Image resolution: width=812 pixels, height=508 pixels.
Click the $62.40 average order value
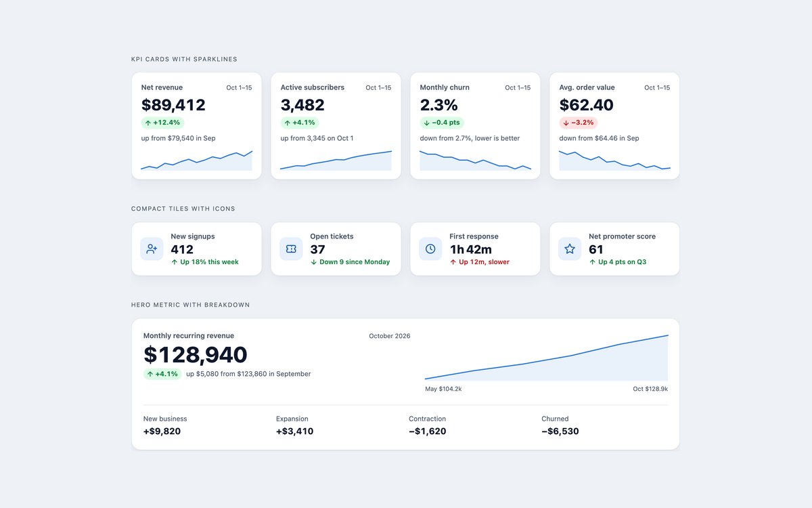coord(587,105)
